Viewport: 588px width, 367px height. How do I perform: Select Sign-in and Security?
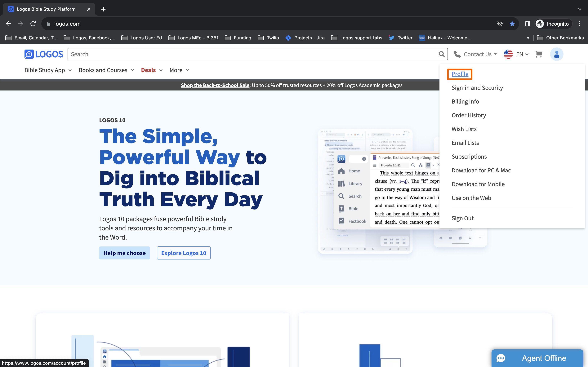[x=477, y=88]
